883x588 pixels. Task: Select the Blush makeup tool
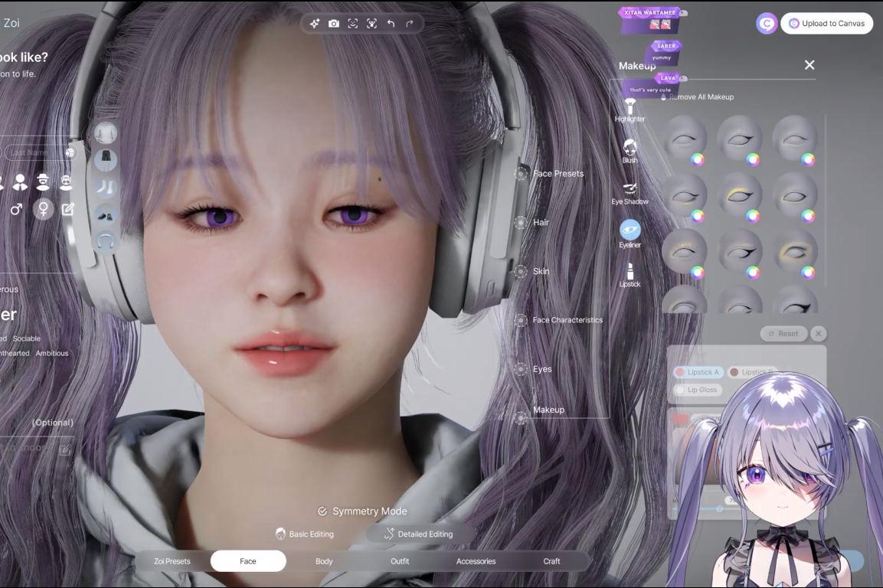pyautogui.click(x=630, y=151)
